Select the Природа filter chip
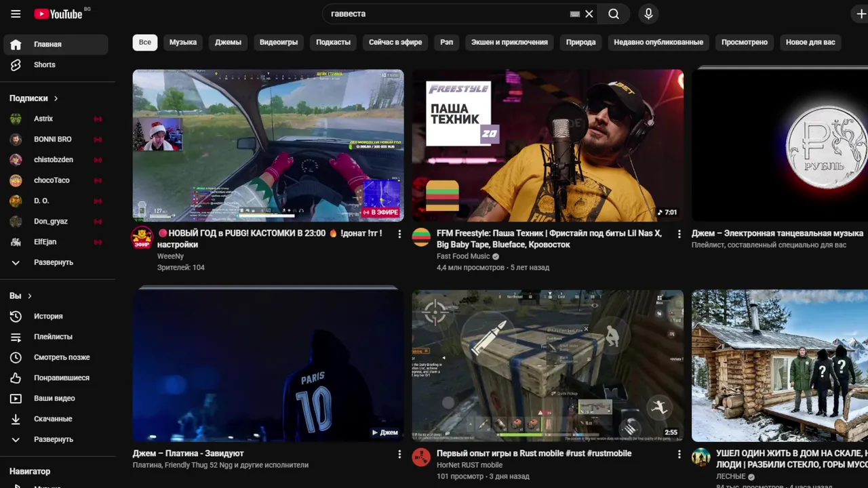This screenshot has width=868, height=488. tap(581, 42)
